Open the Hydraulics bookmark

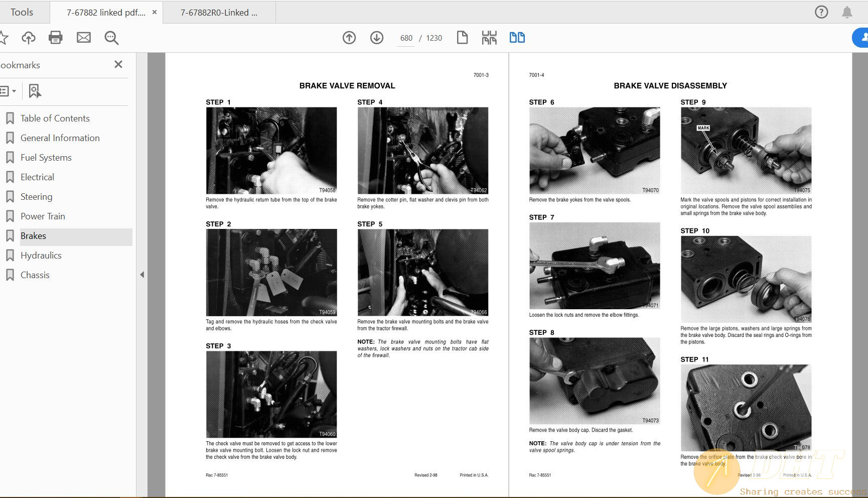[41, 256]
